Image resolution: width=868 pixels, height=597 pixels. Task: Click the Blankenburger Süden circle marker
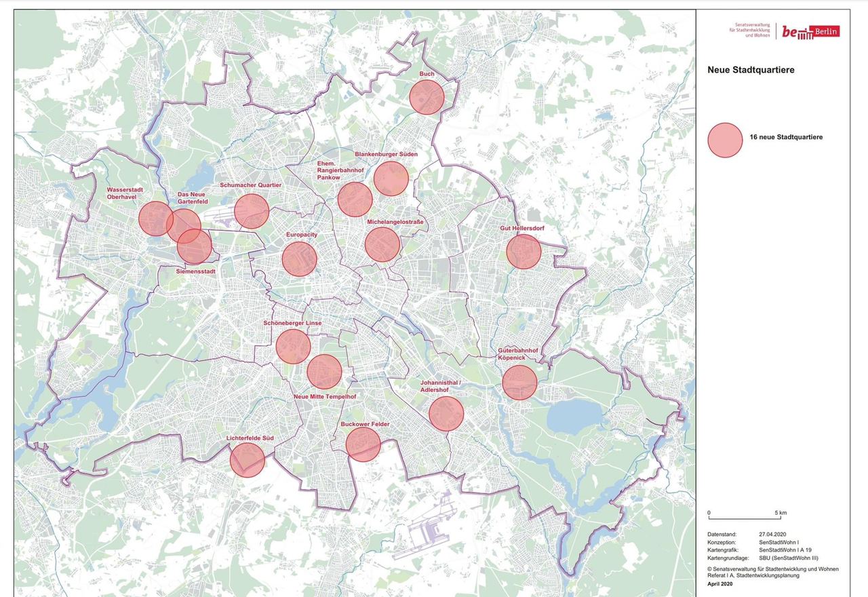click(x=391, y=178)
